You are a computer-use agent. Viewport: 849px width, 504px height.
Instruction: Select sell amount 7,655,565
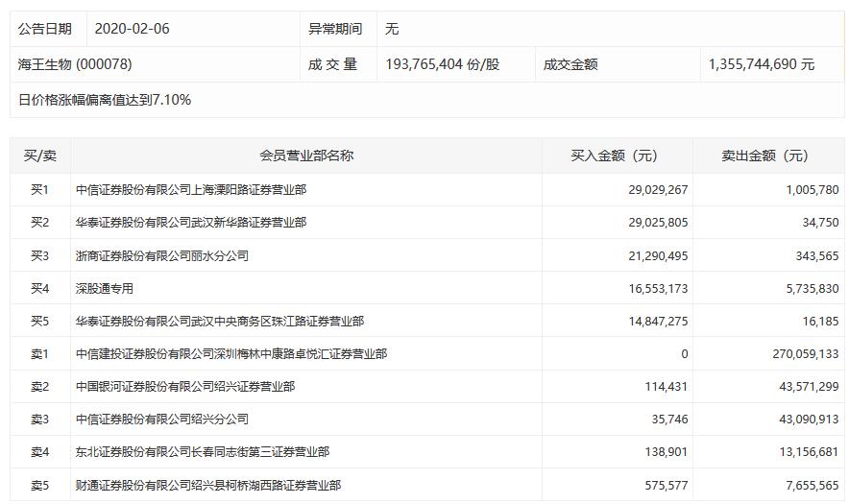click(813, 486)
